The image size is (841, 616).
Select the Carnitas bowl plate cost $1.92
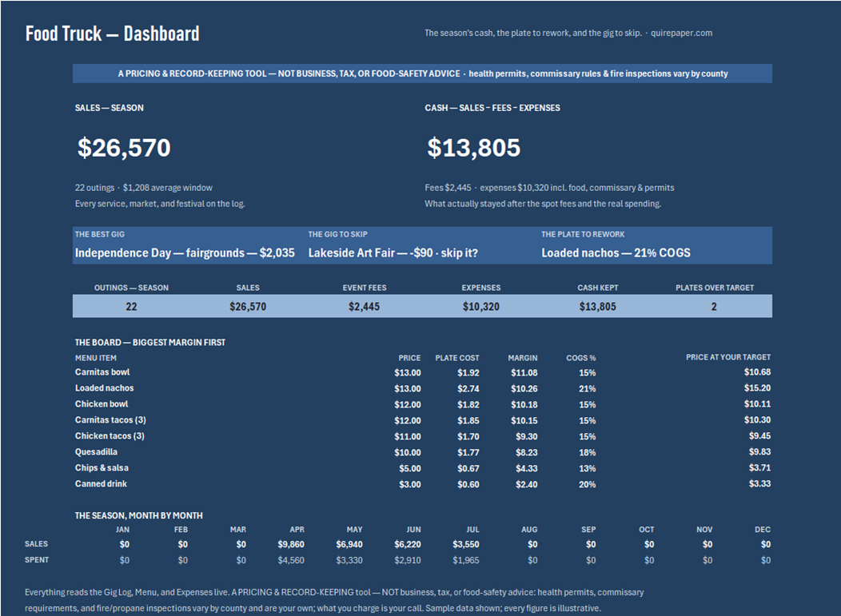[x=468, y=372]
